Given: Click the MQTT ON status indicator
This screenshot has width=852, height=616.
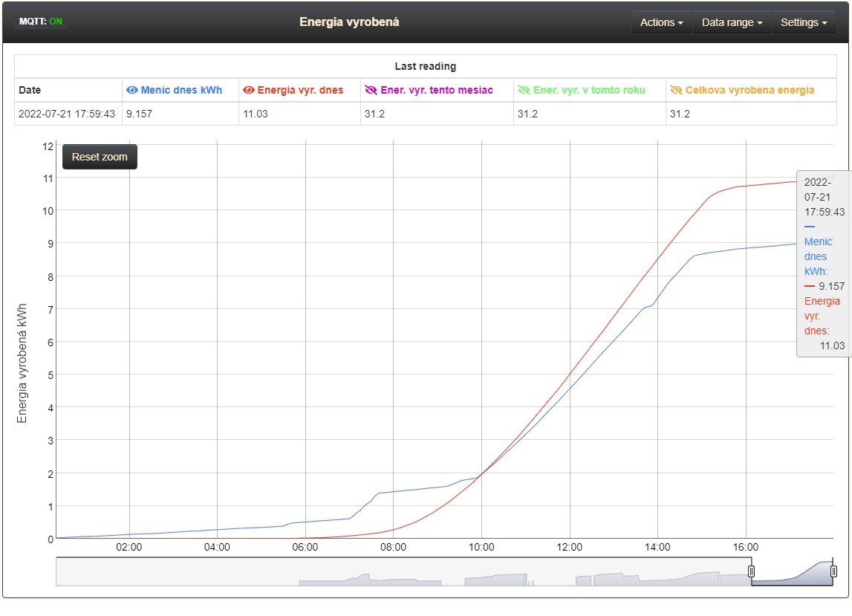Looking at the screenshot, I should click(41, 22).
